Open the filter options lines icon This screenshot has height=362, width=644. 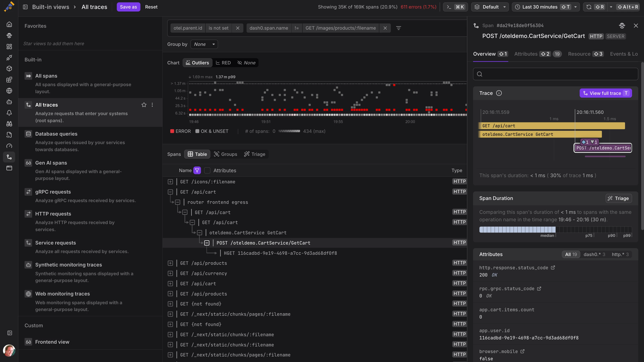point(399,28)
